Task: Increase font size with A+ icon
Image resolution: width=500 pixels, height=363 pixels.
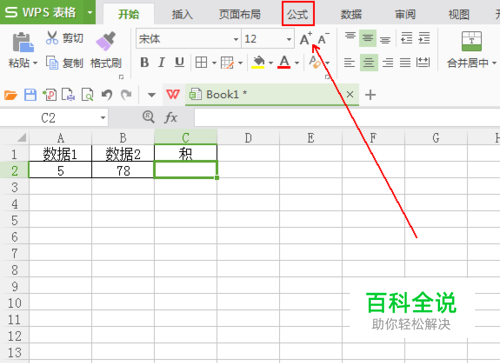Action: point(306,39)
